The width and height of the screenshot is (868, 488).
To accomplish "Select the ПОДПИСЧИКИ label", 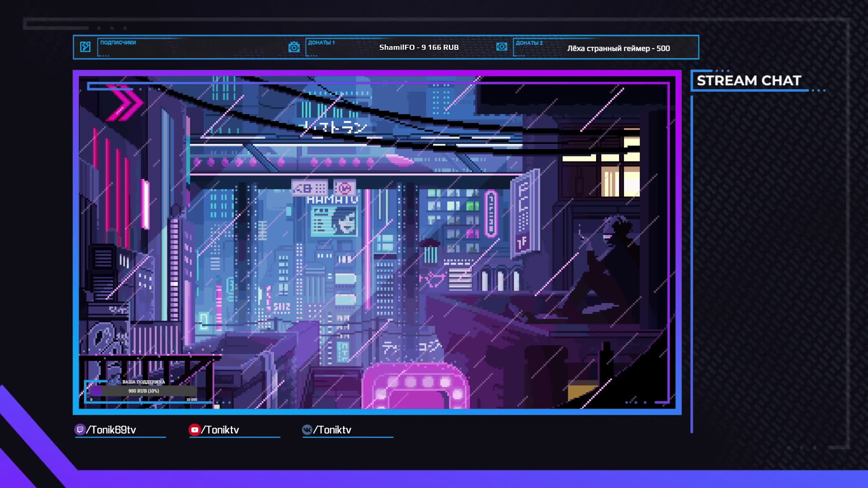I will click(x=118, y=43).
